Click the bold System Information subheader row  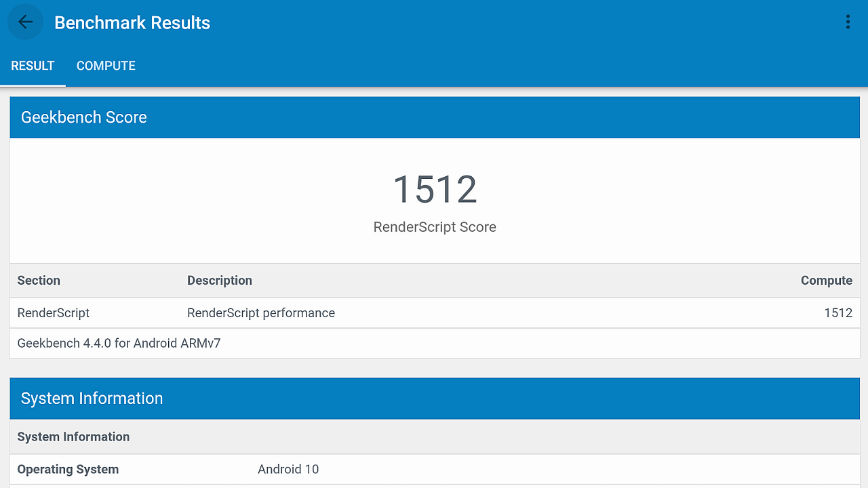pyautogui.click(x=435, y=437)
